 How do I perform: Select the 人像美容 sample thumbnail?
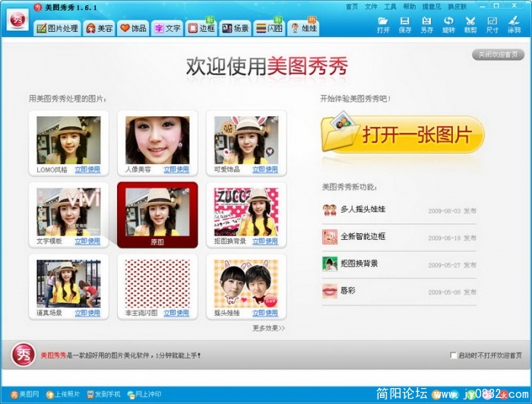(x=157, y=140)
